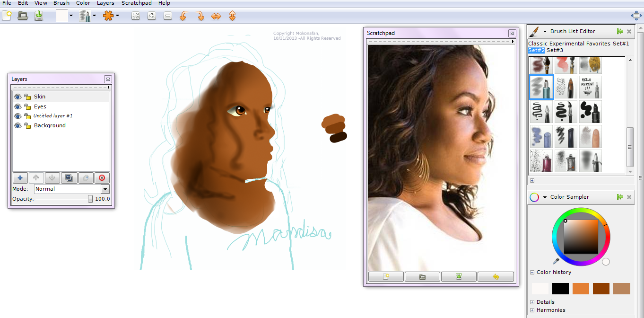Open the layer Mode dropdown
Viewport: 644px width, 318px height.
click(x=72, y=189)
